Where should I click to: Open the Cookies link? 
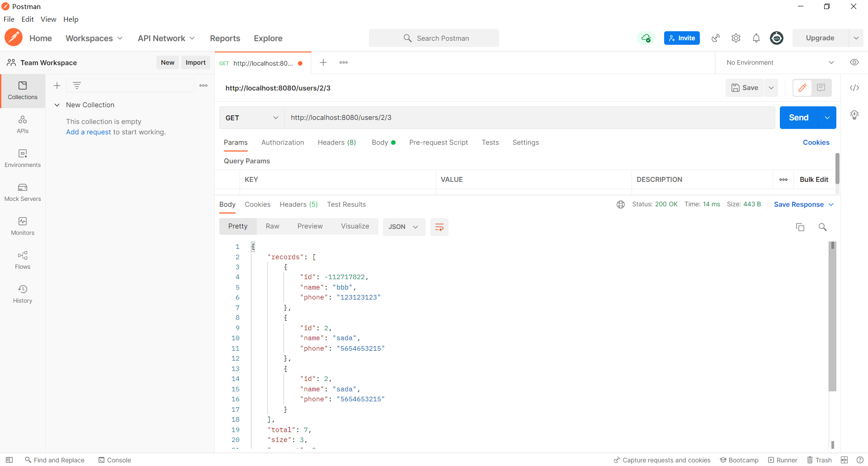(x=816, y=143)
